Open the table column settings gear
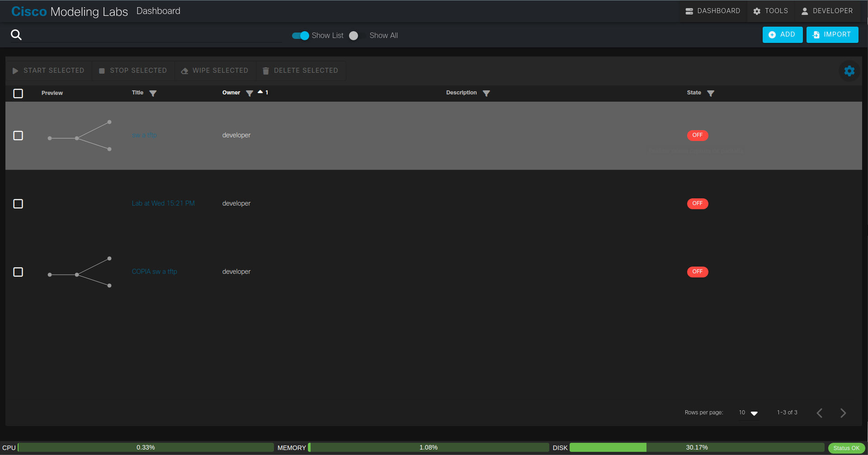The image size is (868, 455). (849, 71)
